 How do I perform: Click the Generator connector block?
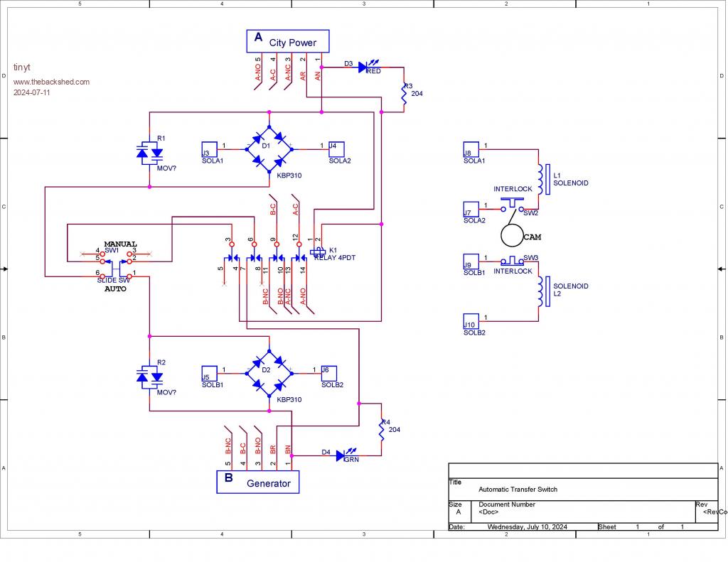258,482
